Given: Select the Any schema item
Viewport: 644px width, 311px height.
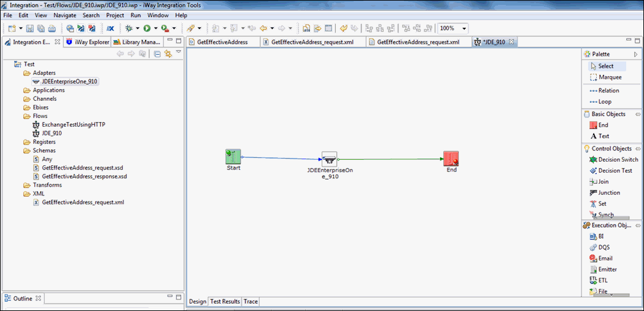Looking at the screenshot, I should coord(43,159).
